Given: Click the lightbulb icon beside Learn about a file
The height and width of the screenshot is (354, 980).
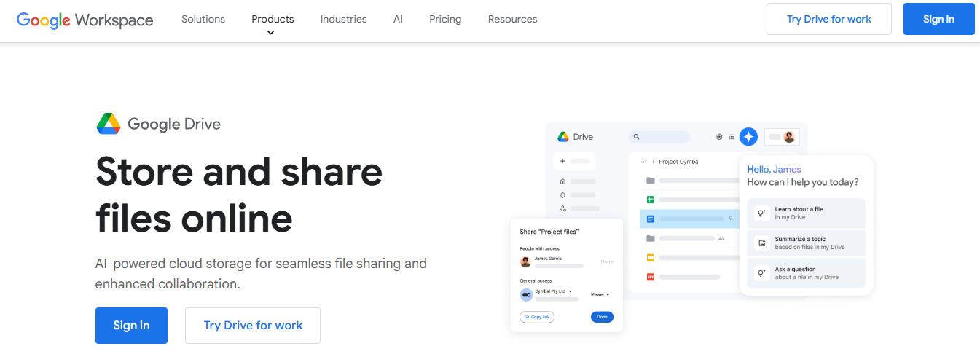Looking at the screenshot, I should click(762, 213).
